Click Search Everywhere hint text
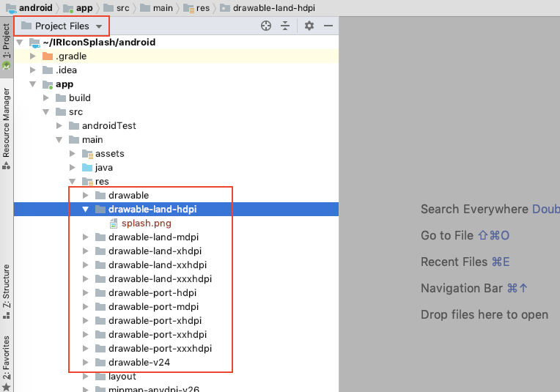Viewport: 560px width, 392px height. point(474,210)
